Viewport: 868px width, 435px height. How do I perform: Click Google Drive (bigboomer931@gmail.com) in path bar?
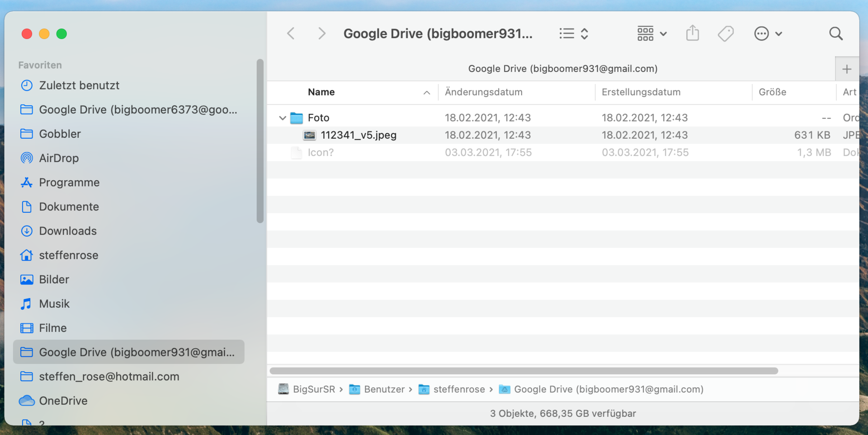[x=601, y=389]
